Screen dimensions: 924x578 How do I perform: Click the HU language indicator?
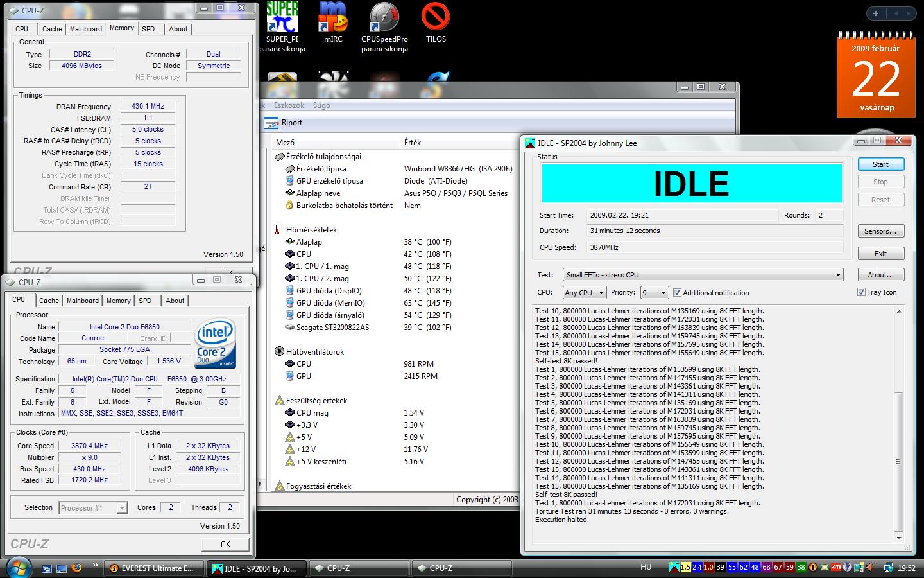coord(646,567)
